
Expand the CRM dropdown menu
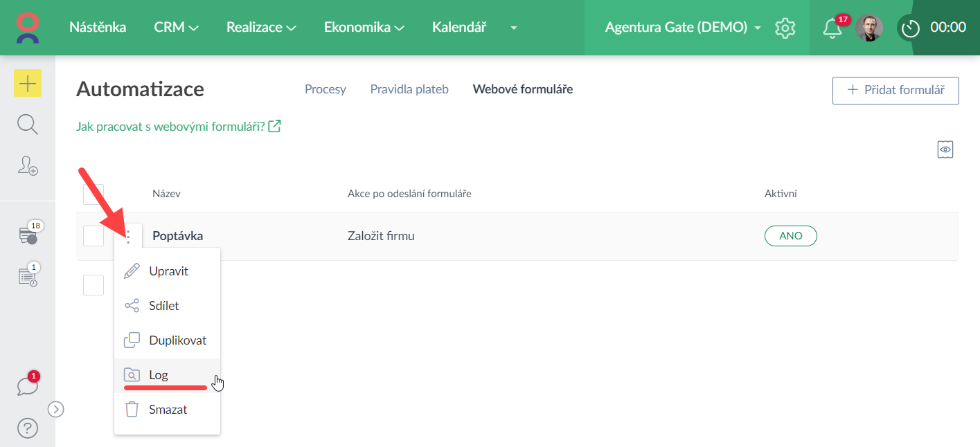176,28
